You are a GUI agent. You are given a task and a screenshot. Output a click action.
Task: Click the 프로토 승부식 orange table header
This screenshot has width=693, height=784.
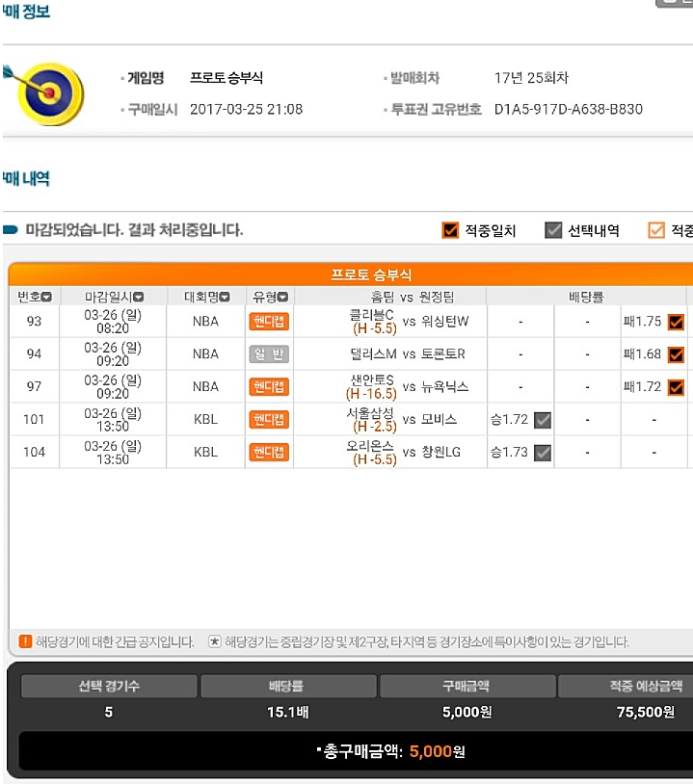tap(371, 274)
